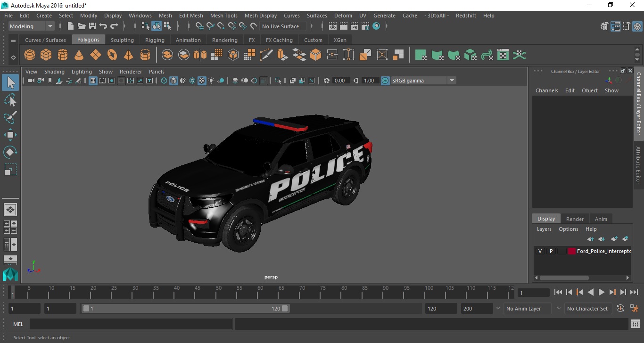Click the MEL command input field
644x343 pixels.
pos(131,324)
